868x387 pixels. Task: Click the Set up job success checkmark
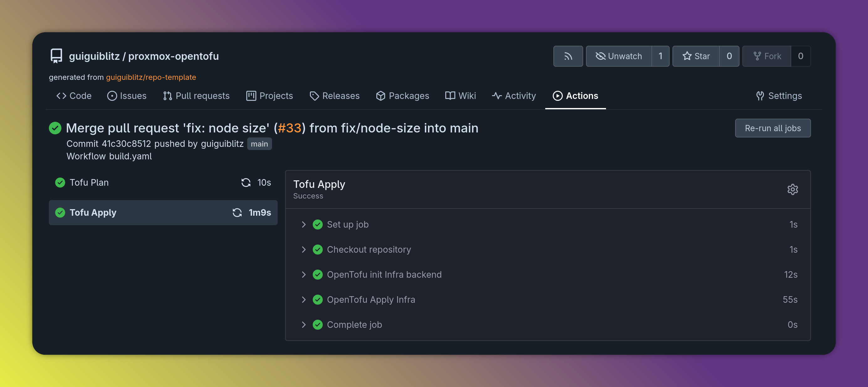317,224
